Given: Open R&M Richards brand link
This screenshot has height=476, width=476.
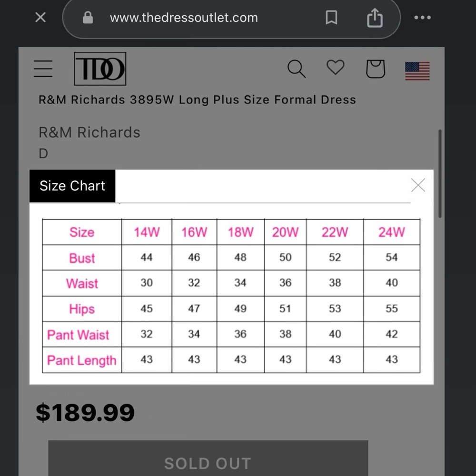Looking at the screenshot, I should (89, 132).
